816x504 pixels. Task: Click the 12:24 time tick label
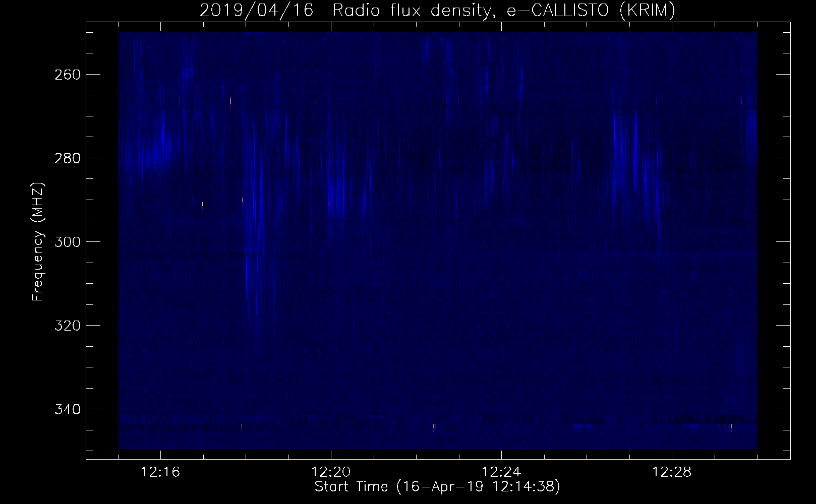[502, 472]
